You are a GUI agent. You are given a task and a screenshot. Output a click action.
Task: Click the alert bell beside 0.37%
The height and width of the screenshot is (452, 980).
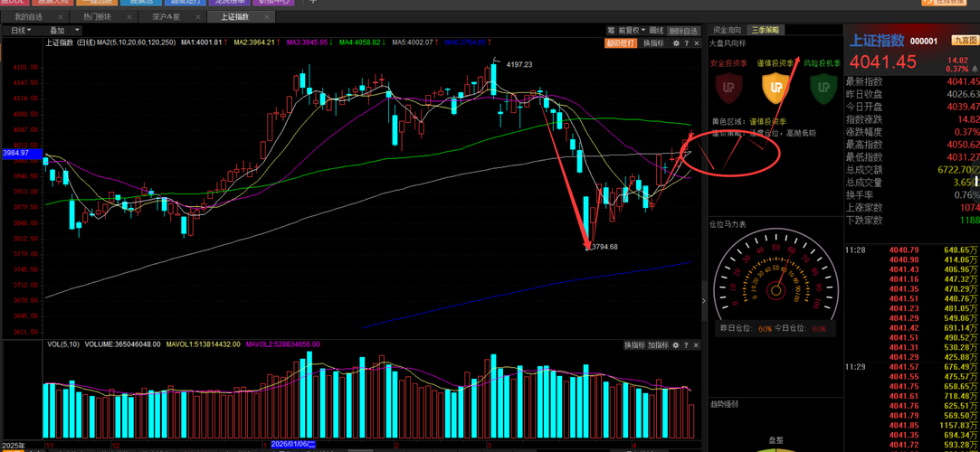tap(975, 69)
